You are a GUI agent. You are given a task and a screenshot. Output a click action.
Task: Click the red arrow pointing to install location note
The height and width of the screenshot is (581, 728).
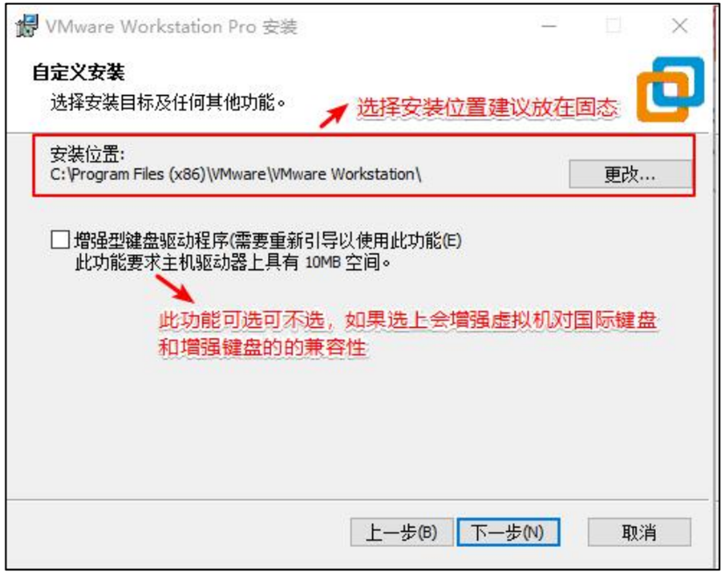pos(334,116)
